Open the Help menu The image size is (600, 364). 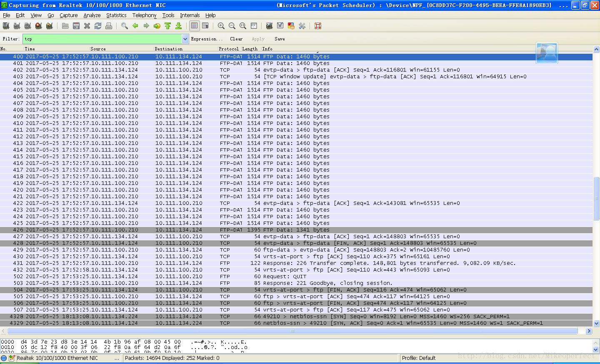pyautogui.click(x=210, y=15)
